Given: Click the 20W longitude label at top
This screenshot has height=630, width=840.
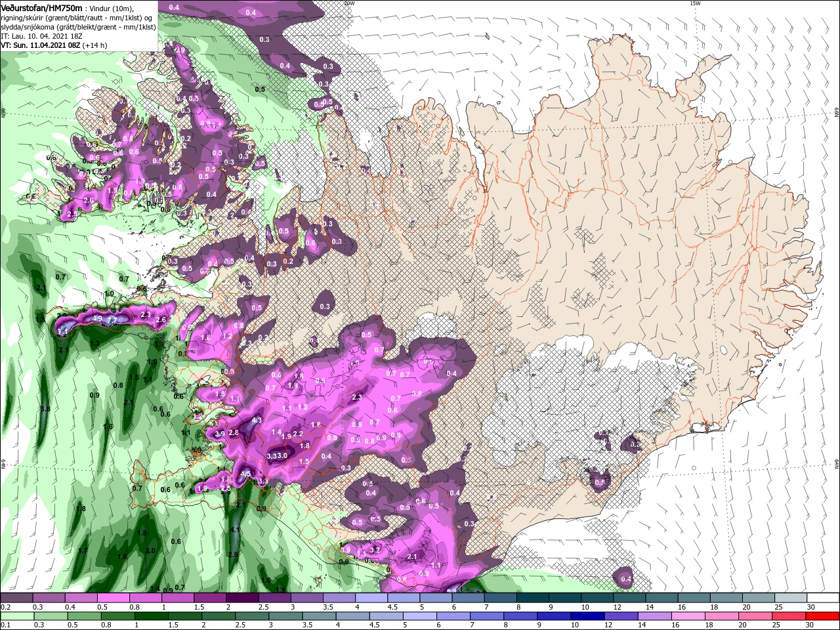Looking at the screenshot, I should tap(349, 3).
